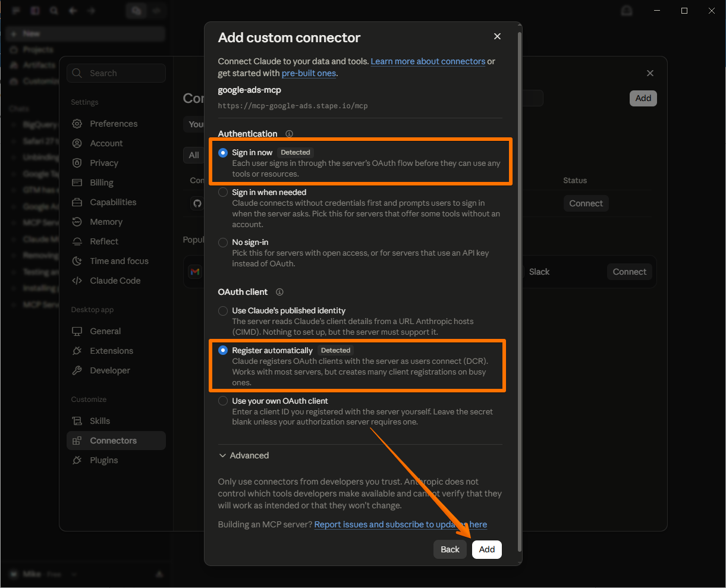
Task: Click the Time and focus moon icon
Action: click(x=77, y=261)
